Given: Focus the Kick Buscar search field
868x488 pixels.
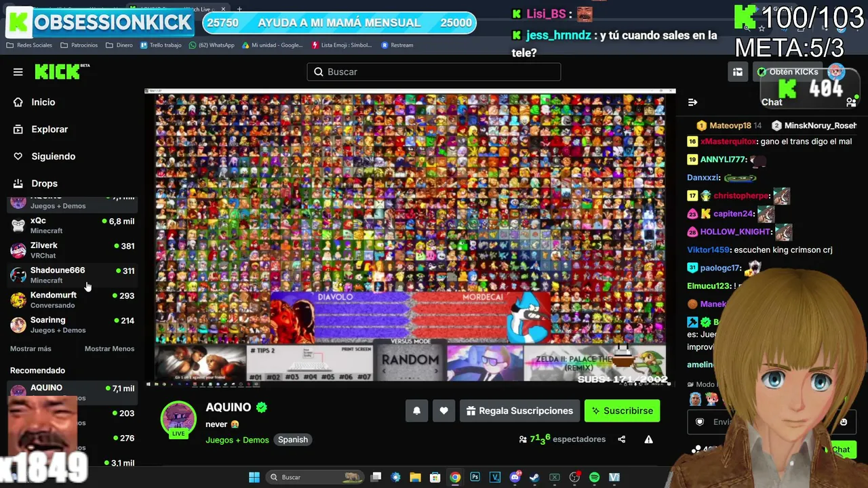Looking at the screenshot, I should [434, 72].
